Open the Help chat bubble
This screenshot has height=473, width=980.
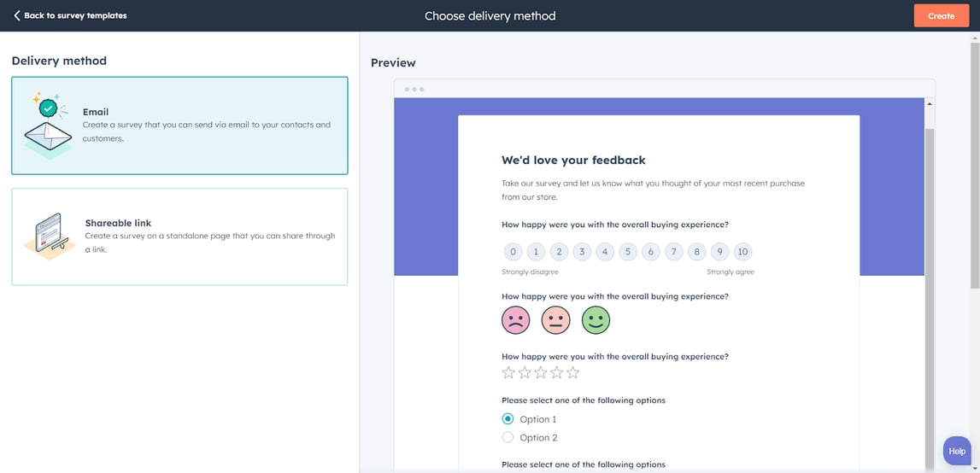pos(956,451)
